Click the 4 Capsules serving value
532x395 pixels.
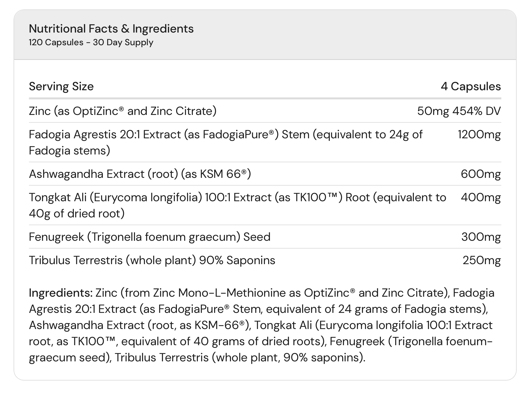click(471, 86)
